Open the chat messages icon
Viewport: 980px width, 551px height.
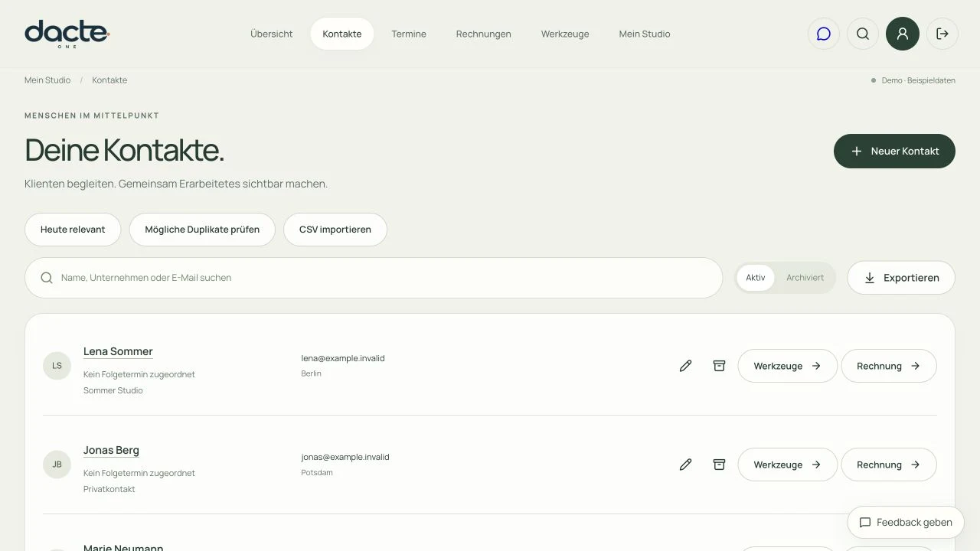(x=824, y=34)
